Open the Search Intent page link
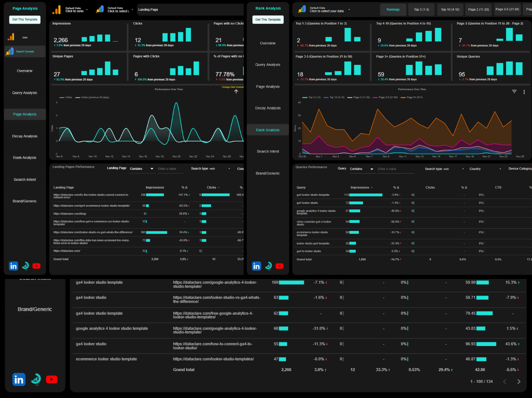The height and width of the screenshot is (398, 532). 268,151
